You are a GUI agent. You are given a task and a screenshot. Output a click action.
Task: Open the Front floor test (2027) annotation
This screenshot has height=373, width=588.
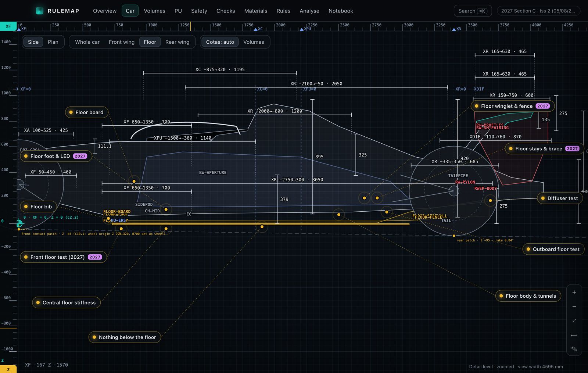click(63, 257)
